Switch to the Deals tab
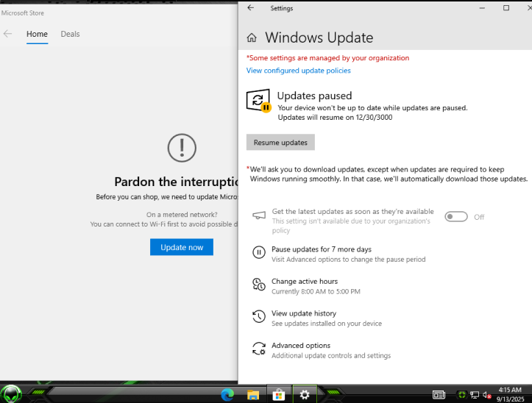 (x=70, y=34)
